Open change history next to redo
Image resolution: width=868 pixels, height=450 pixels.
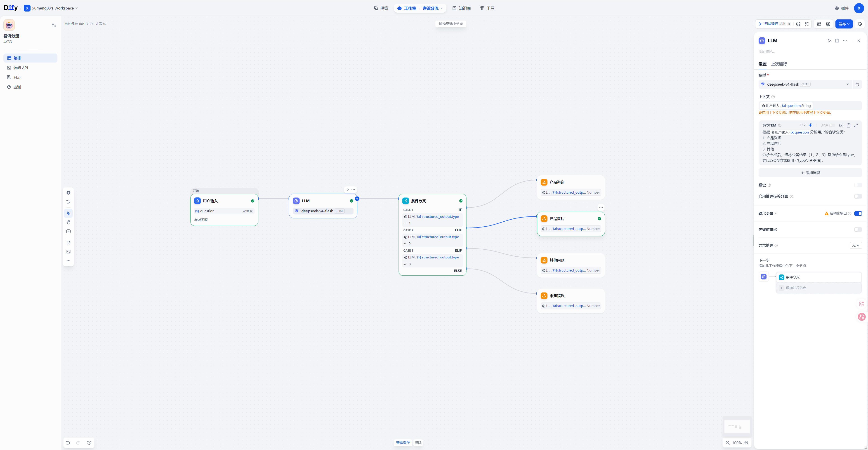tap(89, 443)
